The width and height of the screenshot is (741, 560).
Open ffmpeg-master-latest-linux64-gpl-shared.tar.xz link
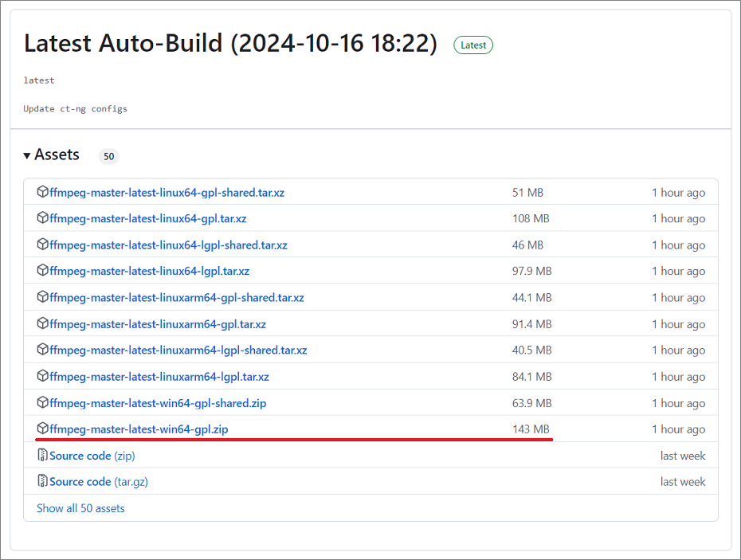(167, 192)
